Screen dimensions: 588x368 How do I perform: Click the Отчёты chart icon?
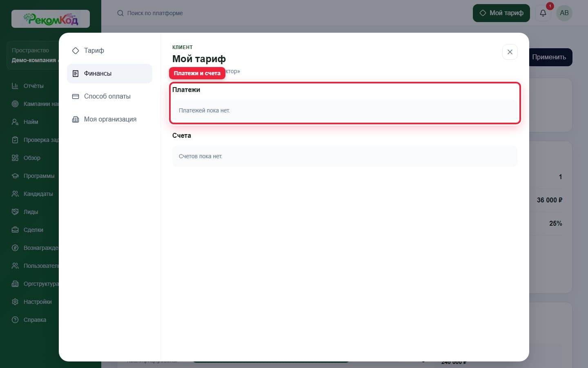coord(15,86)
